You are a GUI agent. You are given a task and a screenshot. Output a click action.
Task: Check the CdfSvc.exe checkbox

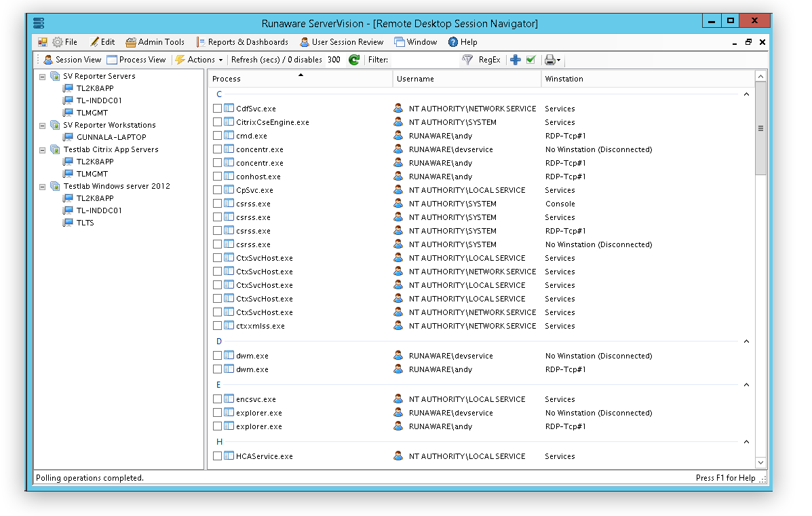[218, 108]
